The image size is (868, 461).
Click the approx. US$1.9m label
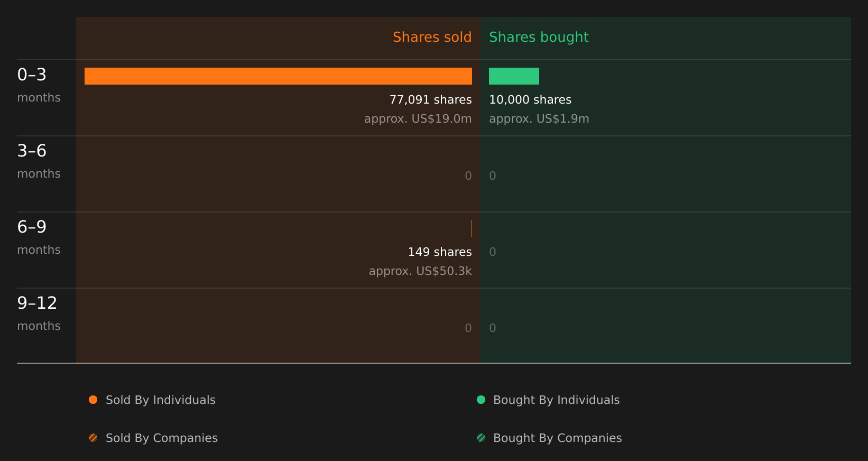point(539,119)
